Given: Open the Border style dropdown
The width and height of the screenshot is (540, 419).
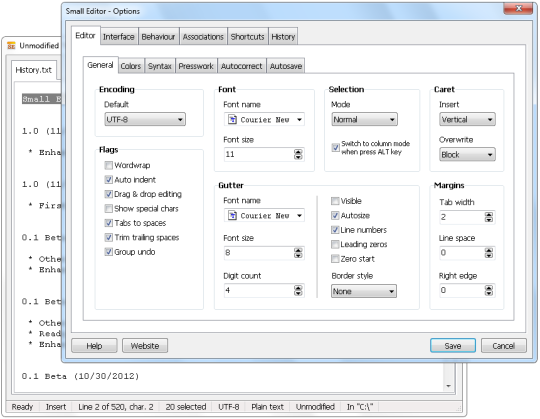Looking at the screenshot, I should [364, 291].
